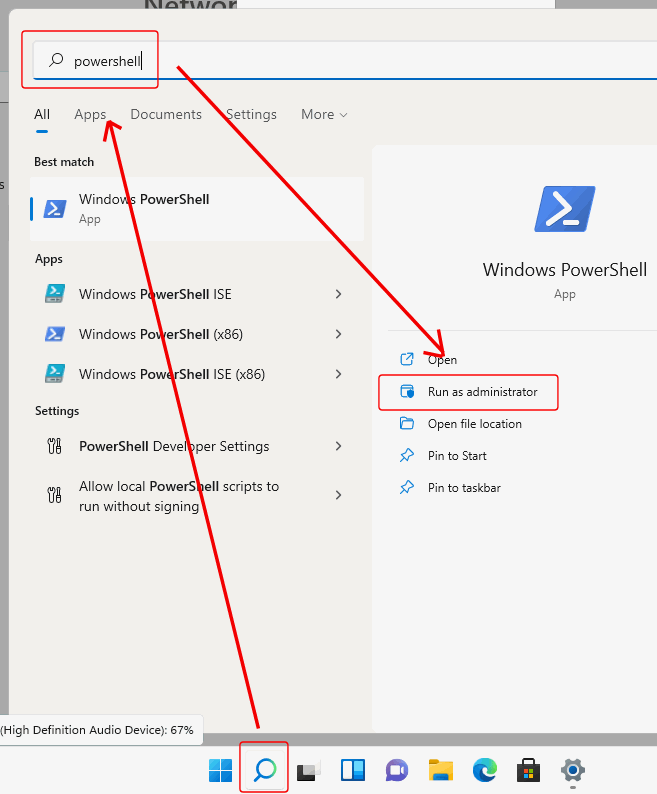Expand the Allow local PowerShell scripts chevron
The width and height of the screenshot is (657, 794).
click(x=338, y=495)
